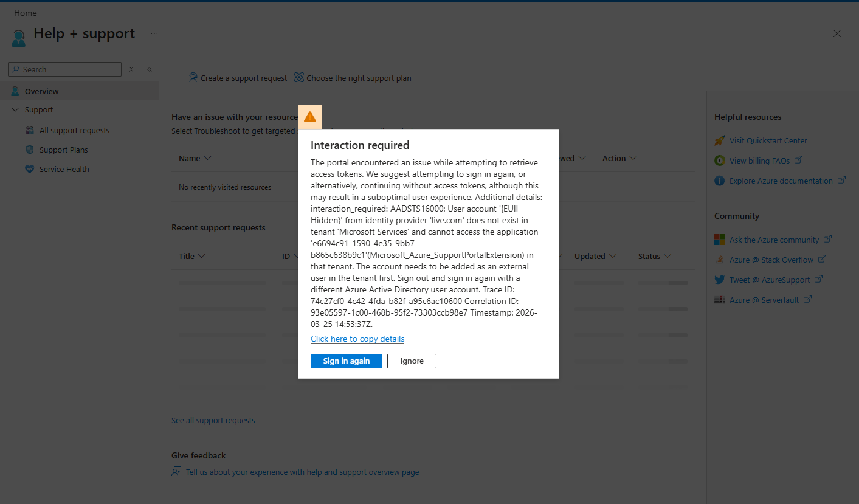Collapse the sidebar using double chevron
859x504 pixels.
click(150, 69)
